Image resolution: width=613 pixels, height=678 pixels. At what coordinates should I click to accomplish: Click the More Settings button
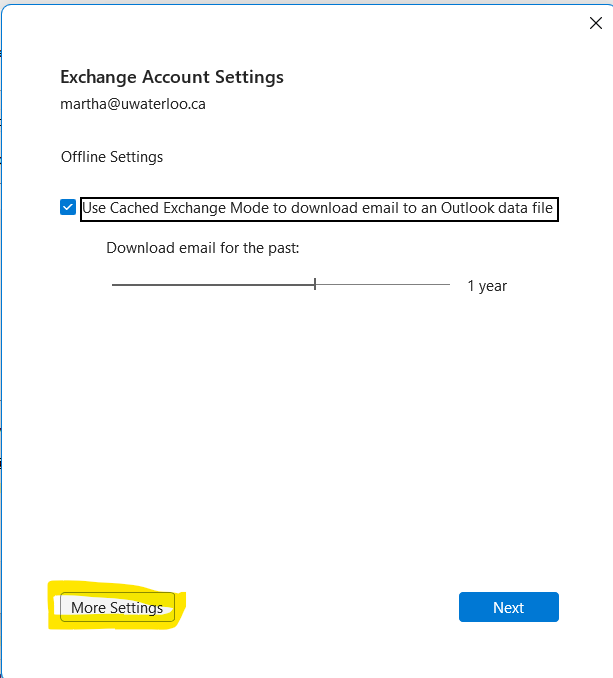click(x=117, y=608)
